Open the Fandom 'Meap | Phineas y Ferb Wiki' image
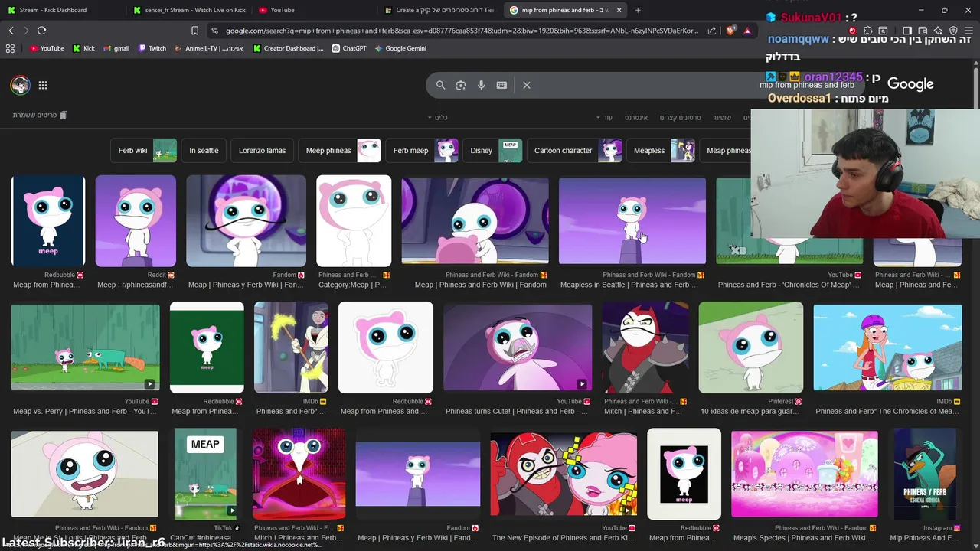 [x=246, y=221]
